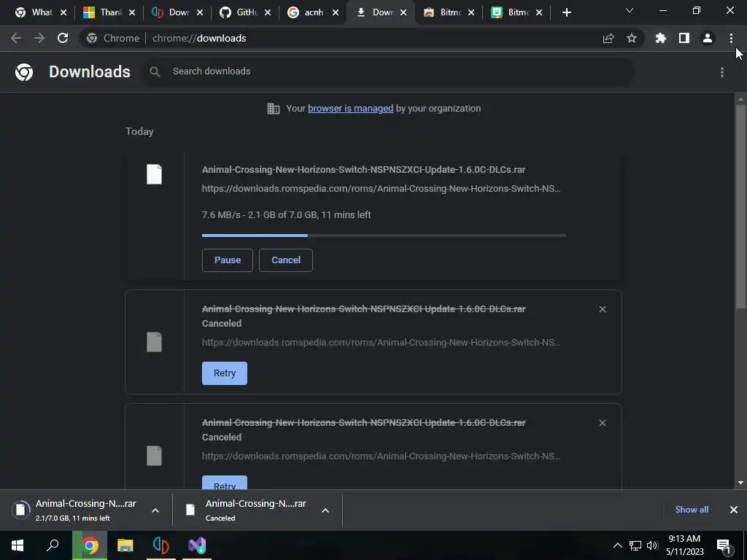Click Show all downloads

tap(692, 510)
